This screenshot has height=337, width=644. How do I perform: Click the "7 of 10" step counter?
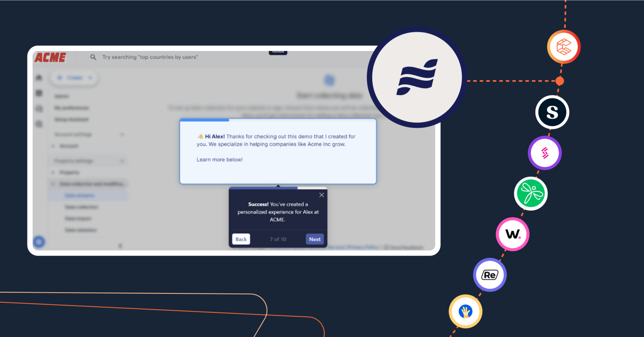[x=278, y=239]
